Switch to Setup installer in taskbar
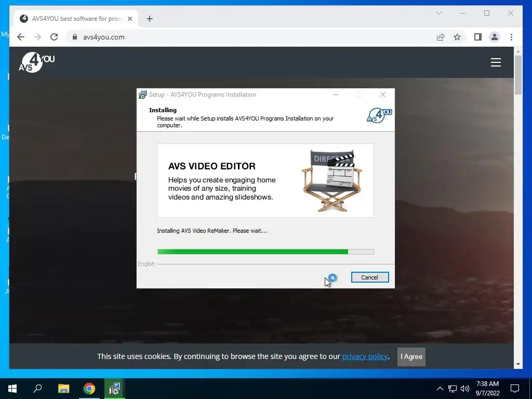This screenshot has height=399, width=532. 115,389
